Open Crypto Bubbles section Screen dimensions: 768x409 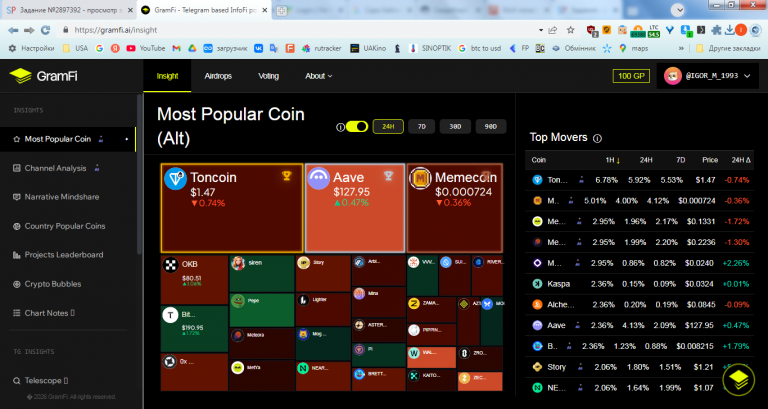click(68, 284)
